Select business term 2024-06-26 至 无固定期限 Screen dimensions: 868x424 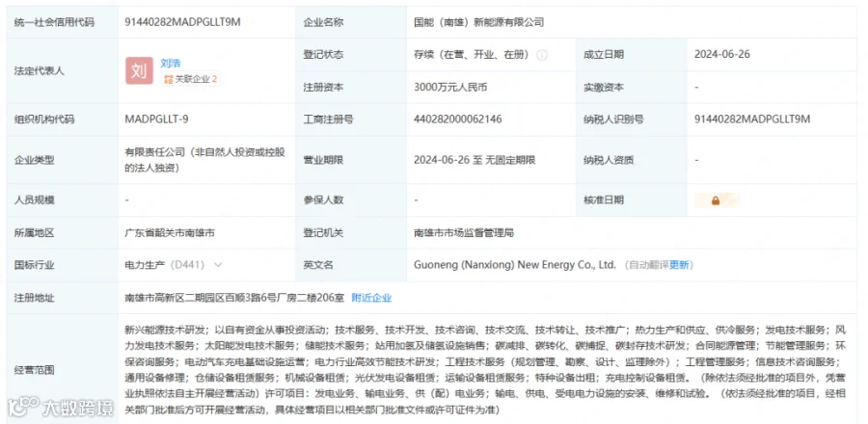click(x=475, y=160)
